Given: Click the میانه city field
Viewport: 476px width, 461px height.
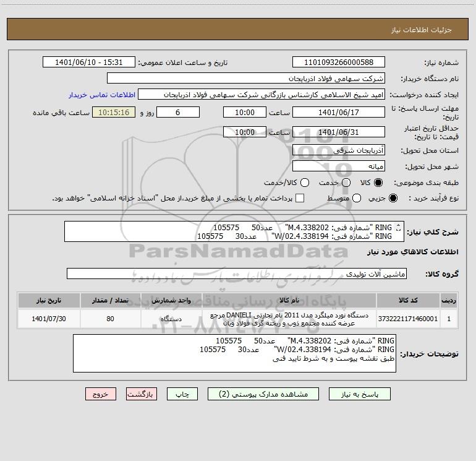Looking at the screenshot, I should click(339, 166).
